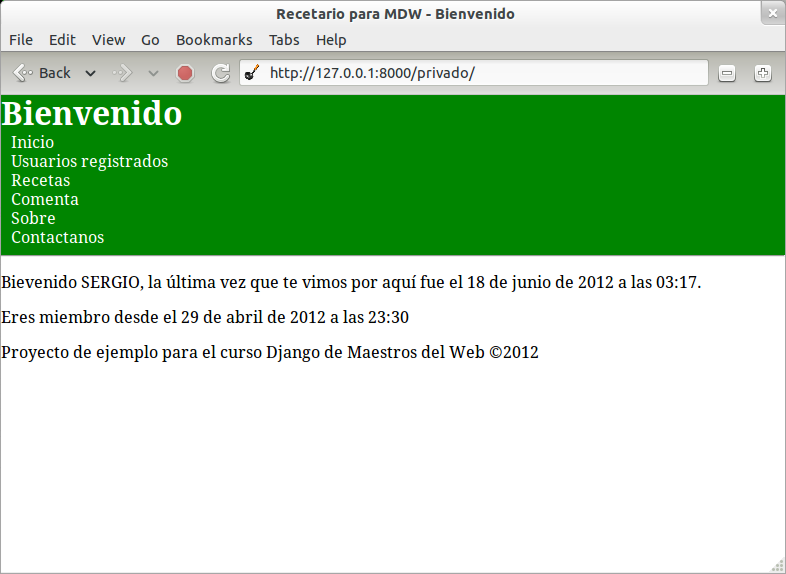The width and height of the screenshot is (786, 574).
Task: Go to the Recetas link
Action: tap(41, 180)
